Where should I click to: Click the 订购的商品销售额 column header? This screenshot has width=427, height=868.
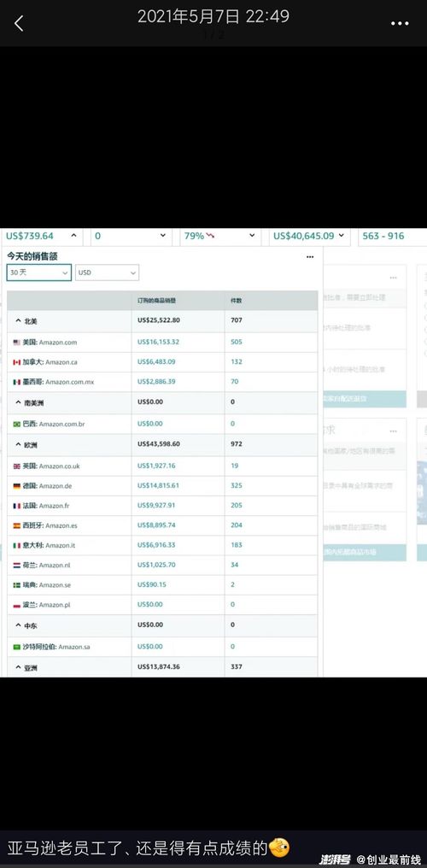[157, 301]
